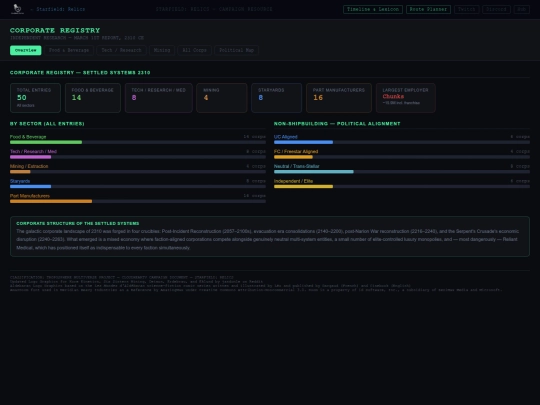
Task: Click the Tech / Research / Med stat card
Action: 159,98
